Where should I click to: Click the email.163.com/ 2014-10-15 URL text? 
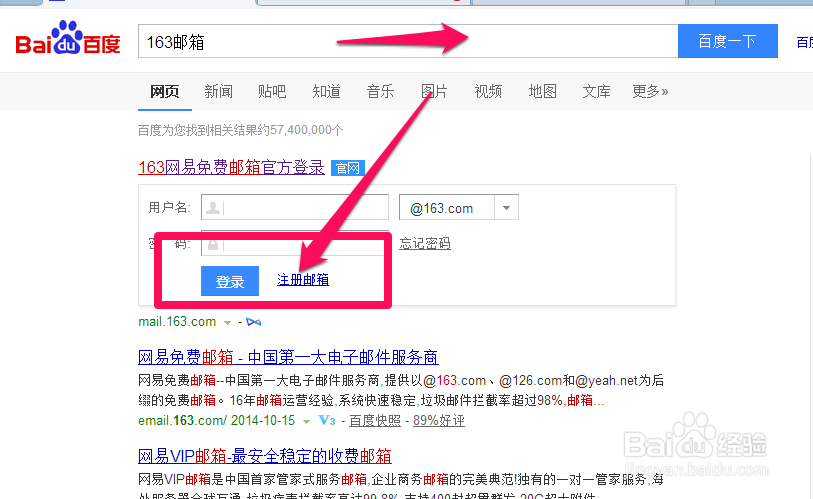point(216,420)
